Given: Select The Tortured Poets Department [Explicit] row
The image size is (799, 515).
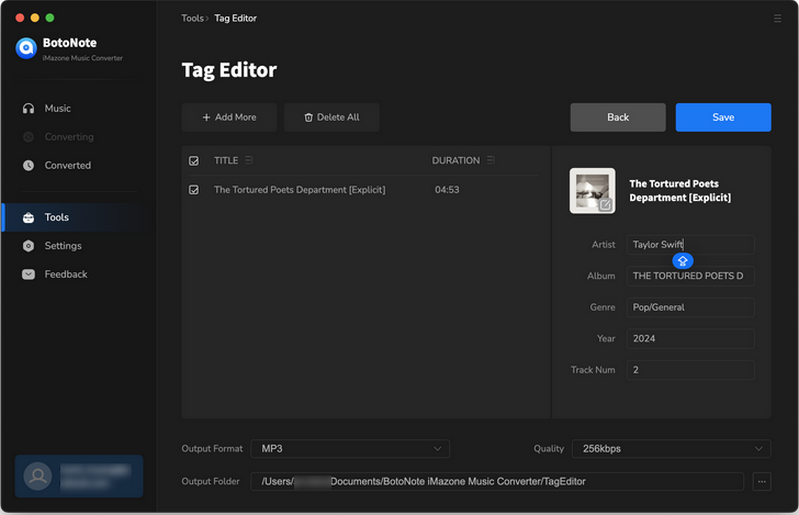Looking at the screenshot, I should point(364,190).
